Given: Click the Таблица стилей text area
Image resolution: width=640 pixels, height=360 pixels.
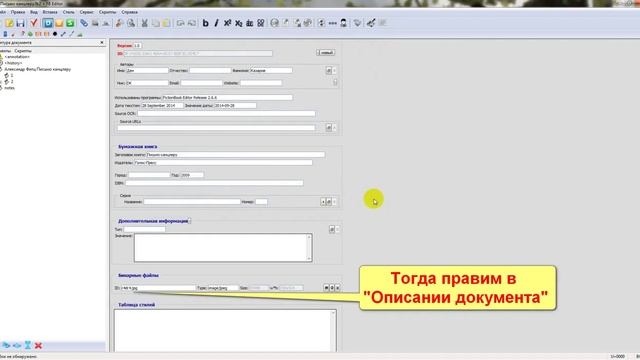Looking at the screenshot, I should 225,331.
